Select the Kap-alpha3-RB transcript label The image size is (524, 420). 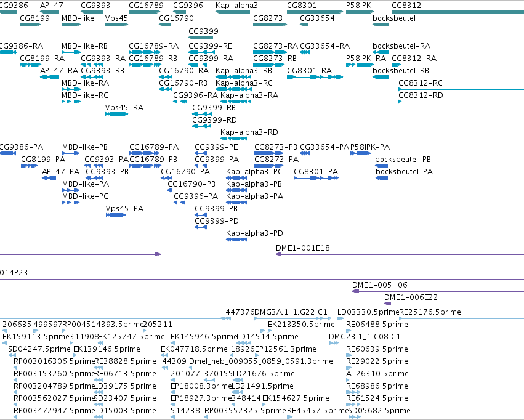(x=244, y=70)
